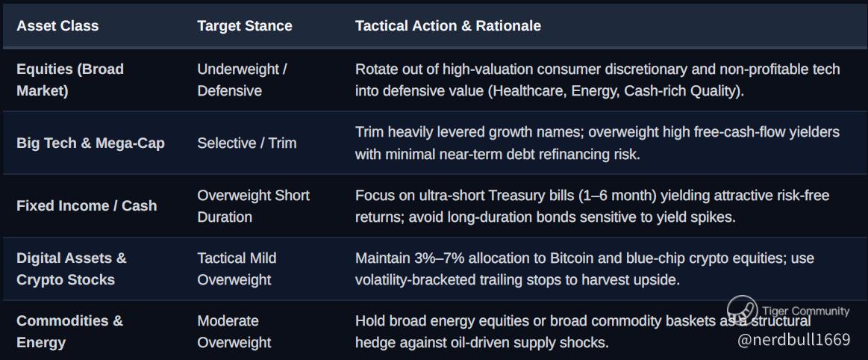This screenshot has height=360, width=868.
Task: Select the Equities (Broad Market) row label
Action: [70, 80]
